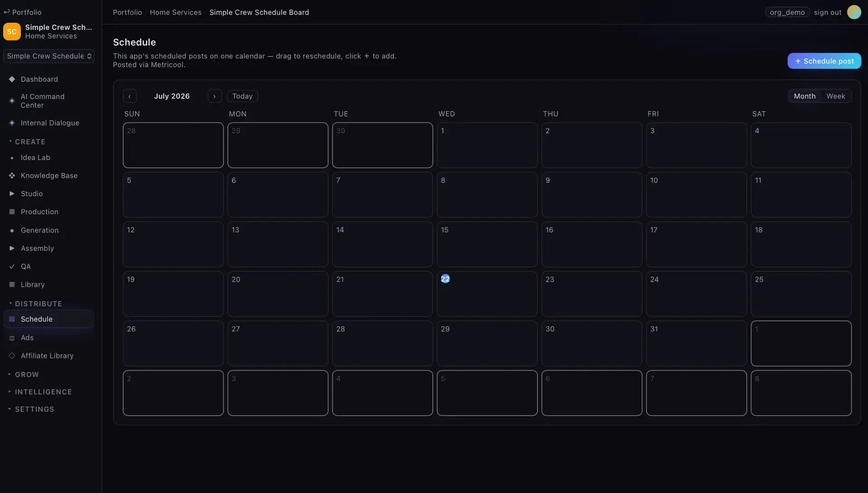Open Affiliate Library page
This screenshot has width=868, height=493.
[49, 356]
